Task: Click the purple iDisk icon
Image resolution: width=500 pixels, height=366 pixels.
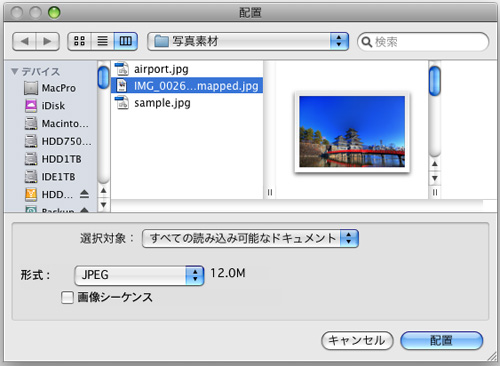Action: click(31, 106)
